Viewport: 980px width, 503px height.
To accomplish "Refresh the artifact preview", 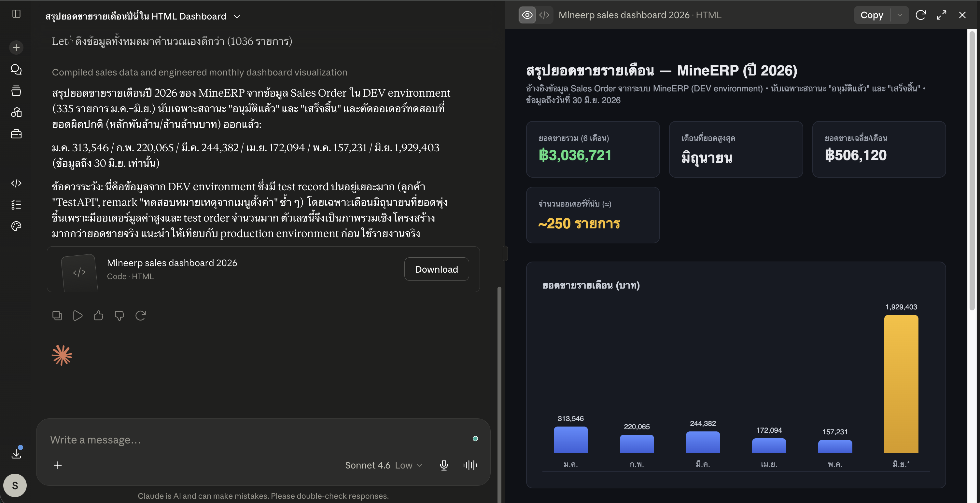I will coord(921,15).
